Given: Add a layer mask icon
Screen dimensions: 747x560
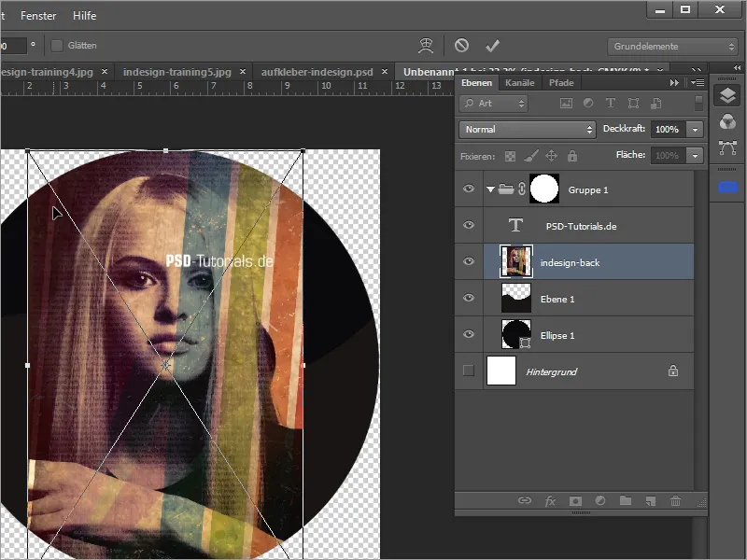Looking at the screenshot, I should (x=575, y=501).
